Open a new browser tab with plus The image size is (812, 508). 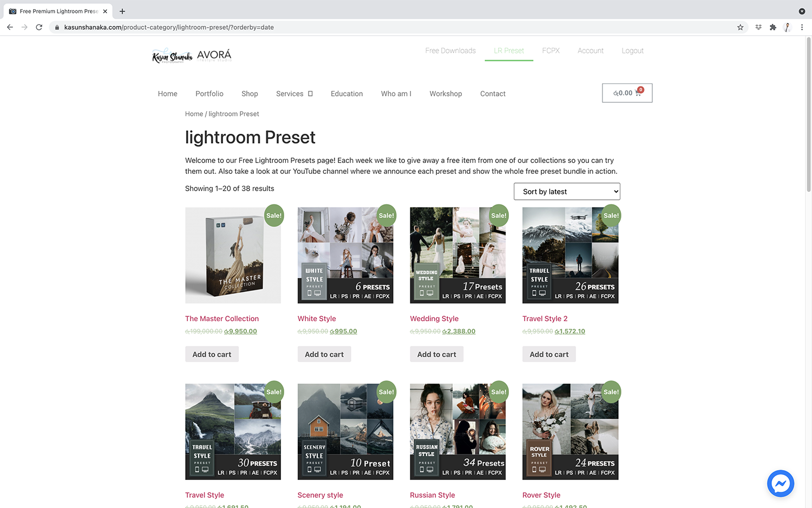point(122,11)
